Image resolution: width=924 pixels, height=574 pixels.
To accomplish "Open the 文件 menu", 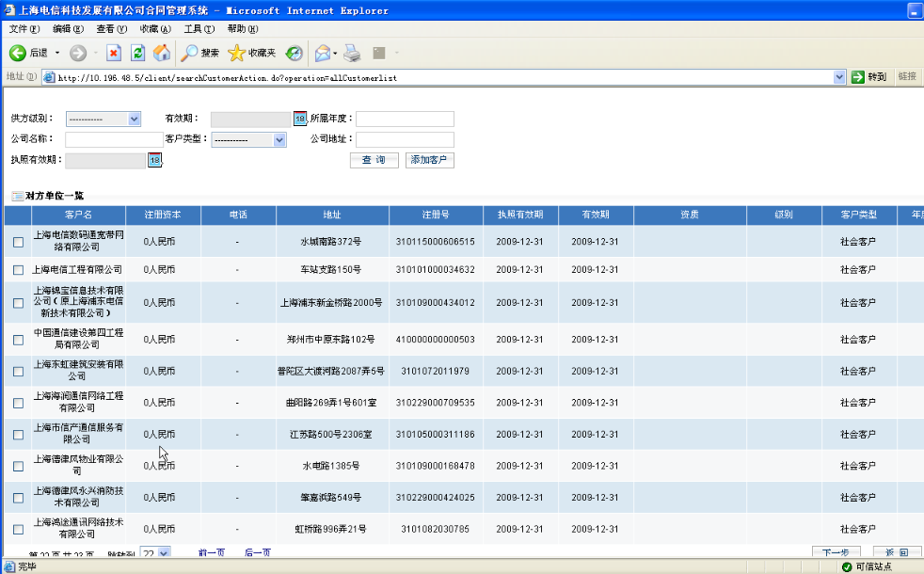I will click(x=24, y=29).
